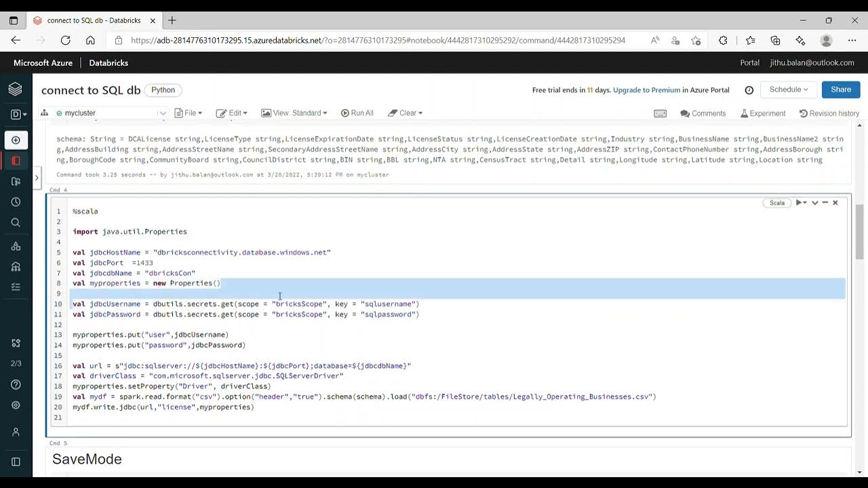Click the browser Refresh button
The image size is (868, 488).
click(65, 40)
